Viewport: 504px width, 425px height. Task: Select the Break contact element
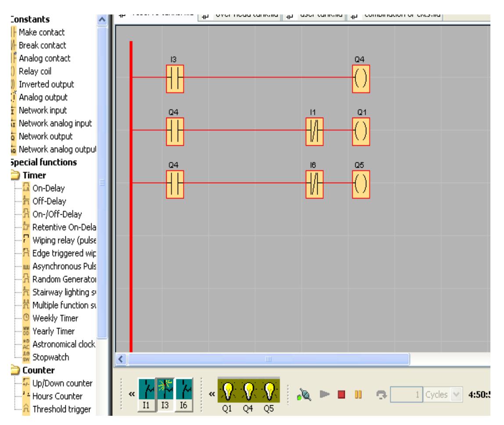coord(39,45)
